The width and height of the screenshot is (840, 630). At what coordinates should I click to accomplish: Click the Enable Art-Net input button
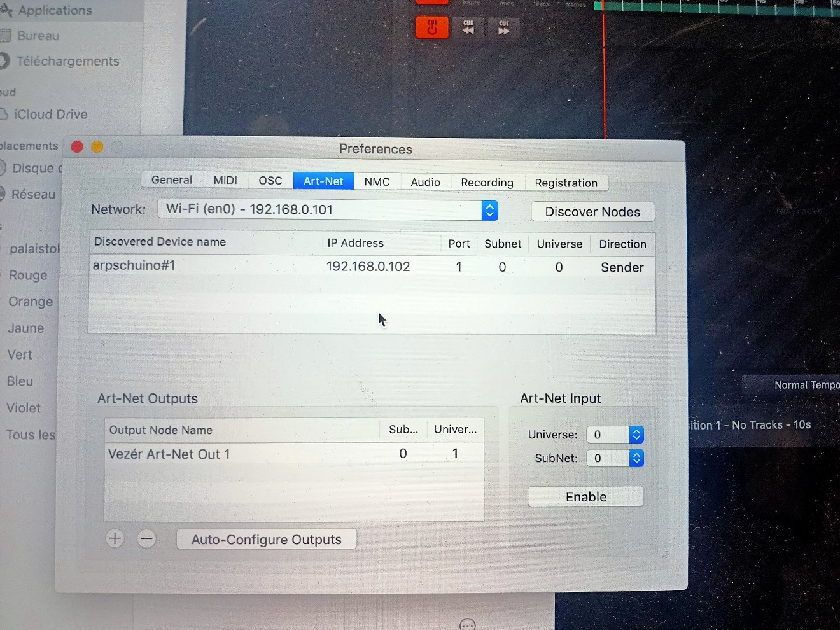tap(585, 497)
